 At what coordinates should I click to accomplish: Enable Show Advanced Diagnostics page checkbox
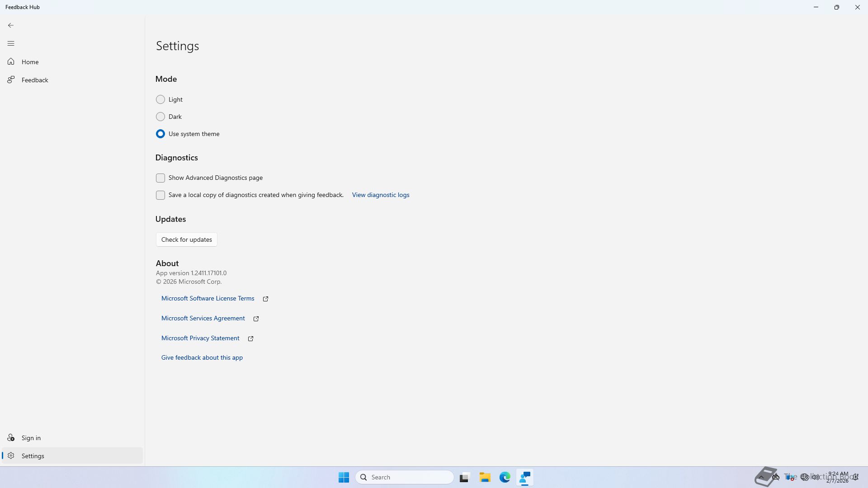(x=160, y=178)
